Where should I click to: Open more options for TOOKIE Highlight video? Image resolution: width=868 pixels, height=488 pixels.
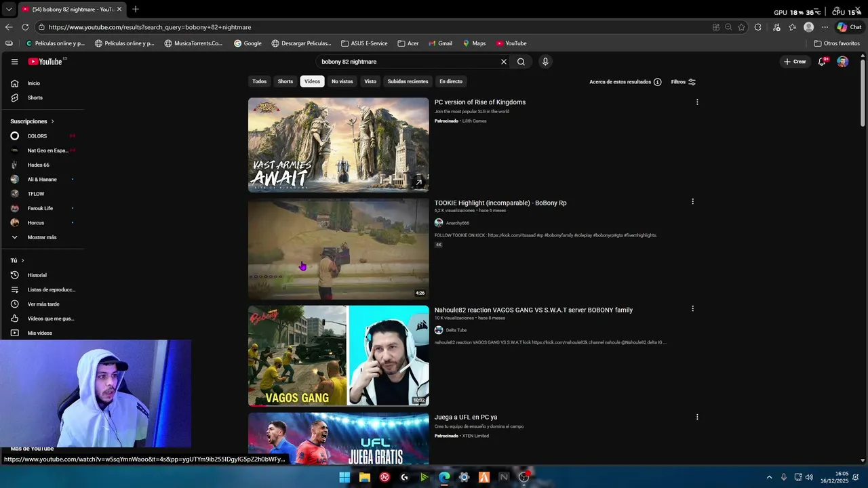point(692,201)
